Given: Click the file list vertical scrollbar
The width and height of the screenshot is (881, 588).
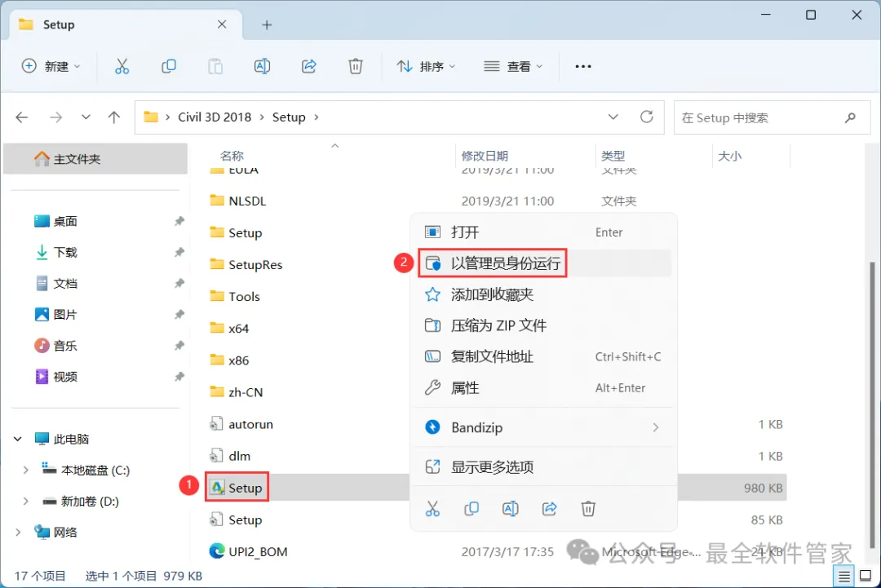Looking at the screenshot, I should (873, 405).
